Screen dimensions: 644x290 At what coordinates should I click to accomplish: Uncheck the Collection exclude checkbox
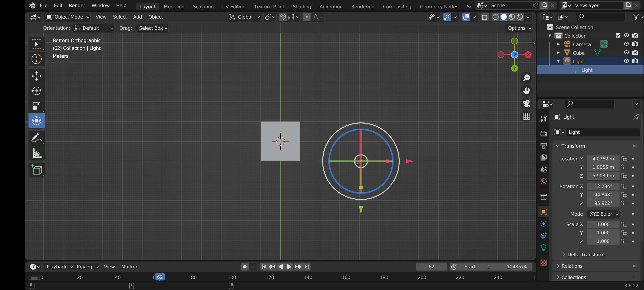coord(618,35)
